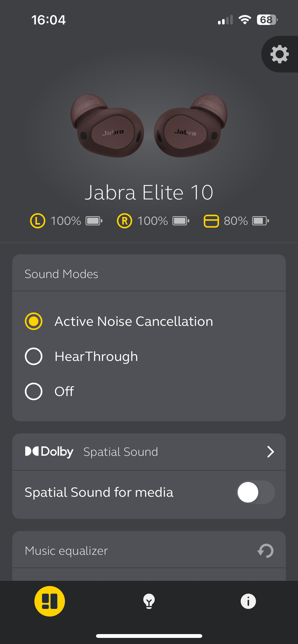Switch to the dashboard home tab
The image size is (298, 644).
(50, 601)
